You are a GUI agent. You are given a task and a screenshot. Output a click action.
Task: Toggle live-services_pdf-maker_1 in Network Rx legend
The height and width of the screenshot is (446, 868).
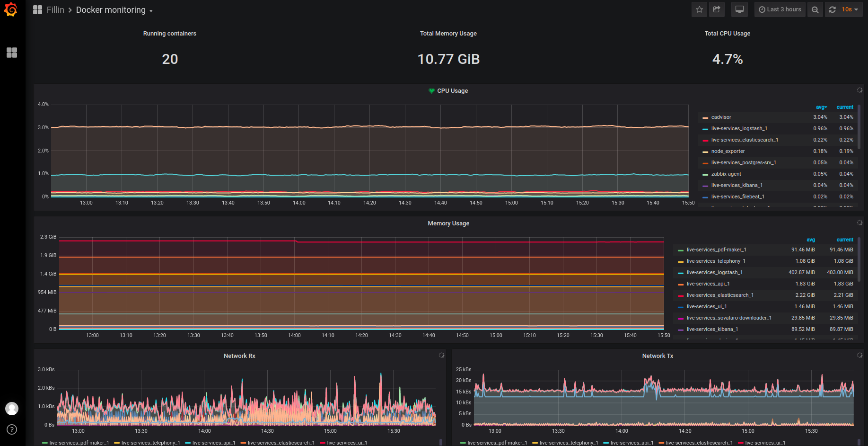tap(79, 443)
